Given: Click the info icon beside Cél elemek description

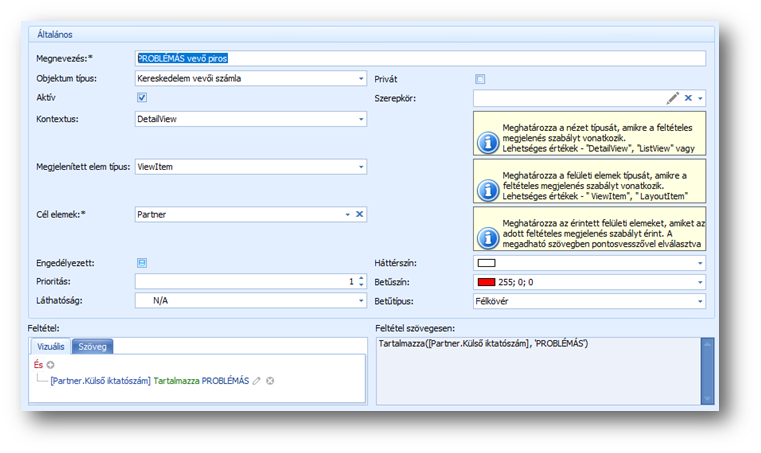Looking at the screenshot, I should (487, 237).
